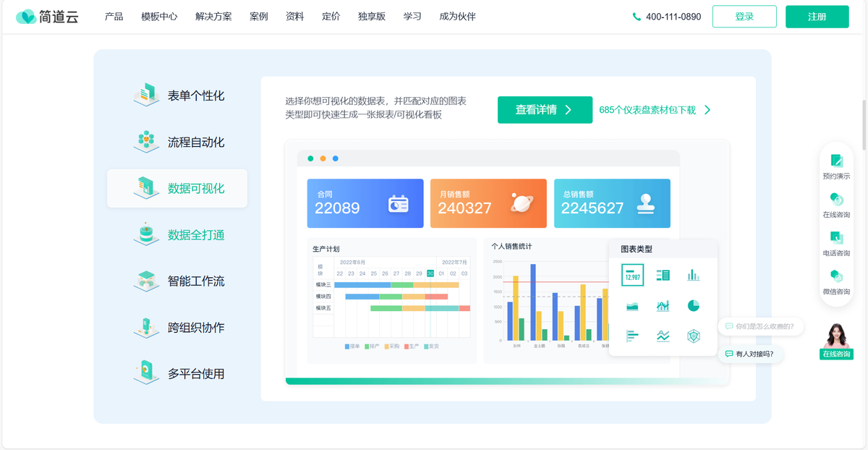Click the 模块五 row label

pos(323,308)
